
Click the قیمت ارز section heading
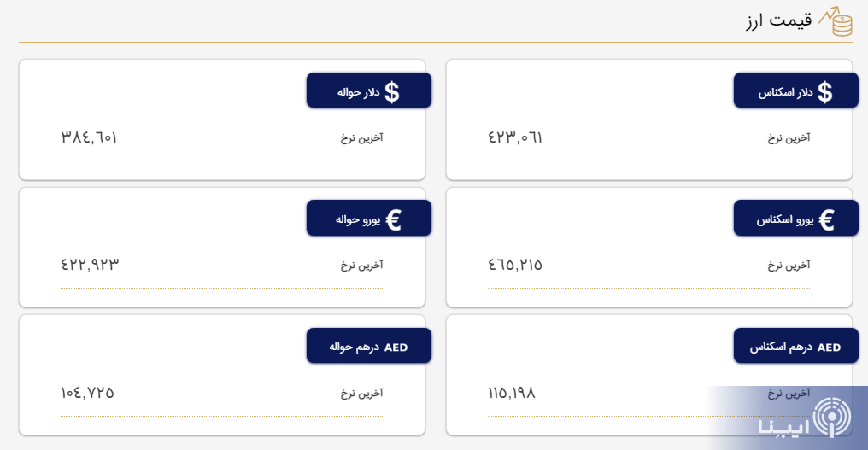coord(778,21)
